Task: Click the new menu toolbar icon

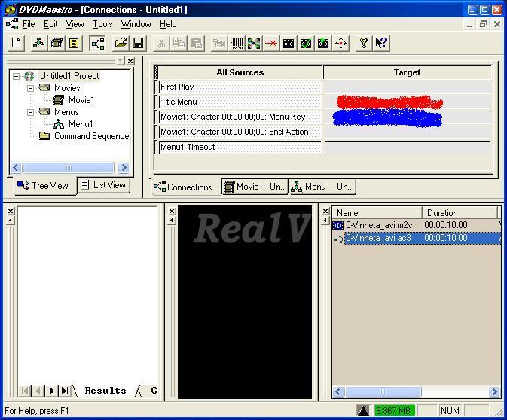Action: pyautogui.click(x=39, y=43)
